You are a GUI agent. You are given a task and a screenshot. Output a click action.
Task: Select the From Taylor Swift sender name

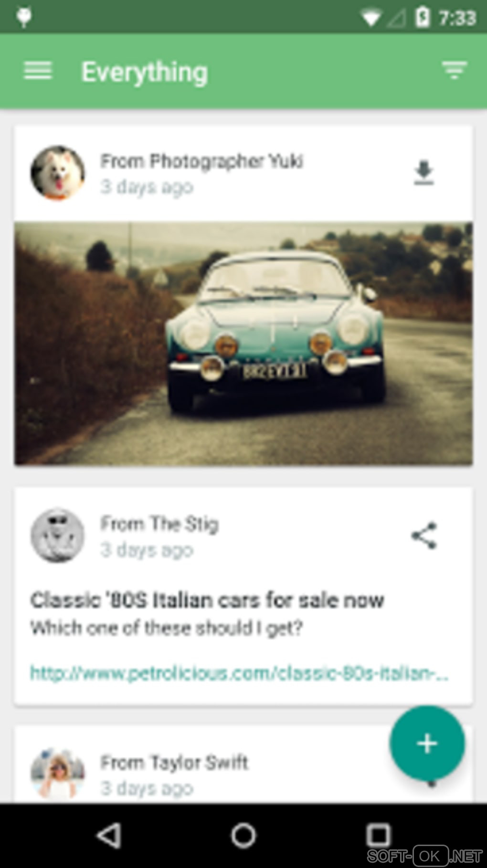(x=174, y=762)
